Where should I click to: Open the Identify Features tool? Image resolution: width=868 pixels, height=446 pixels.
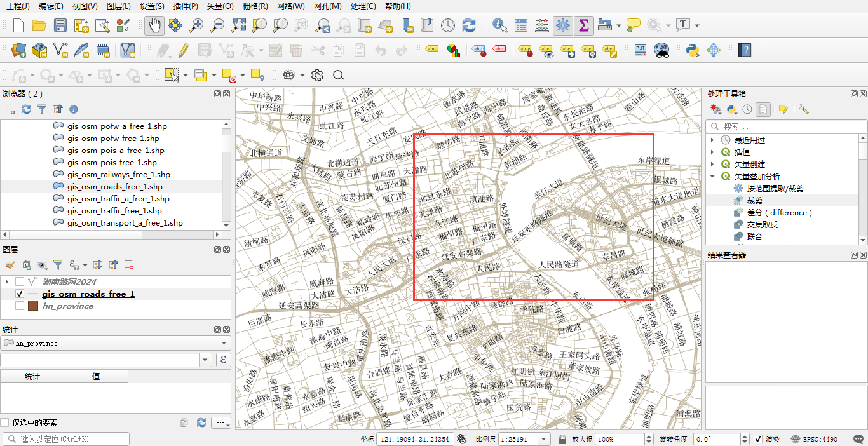[500, 25]
